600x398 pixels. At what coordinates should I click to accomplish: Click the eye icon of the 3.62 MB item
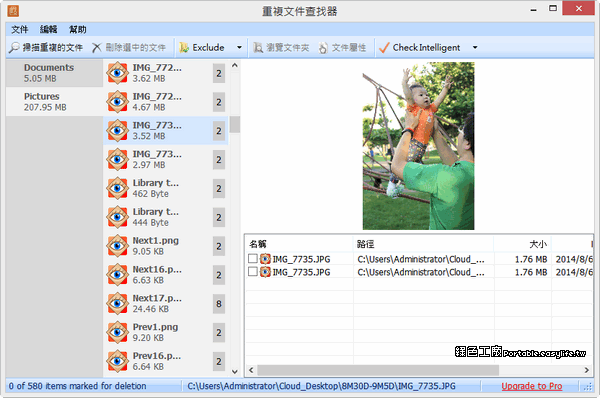(x=117, y=73)
